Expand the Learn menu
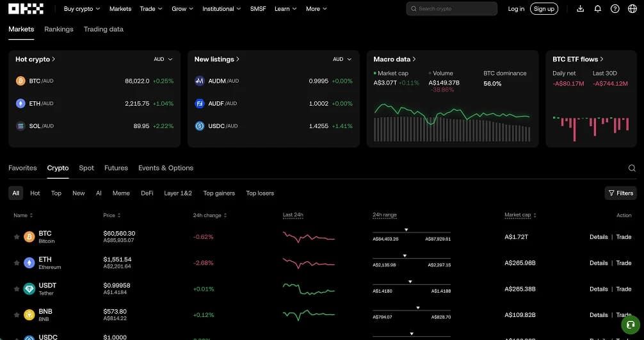This screenshot has width=644, height=340. click(x=286, y=8)
